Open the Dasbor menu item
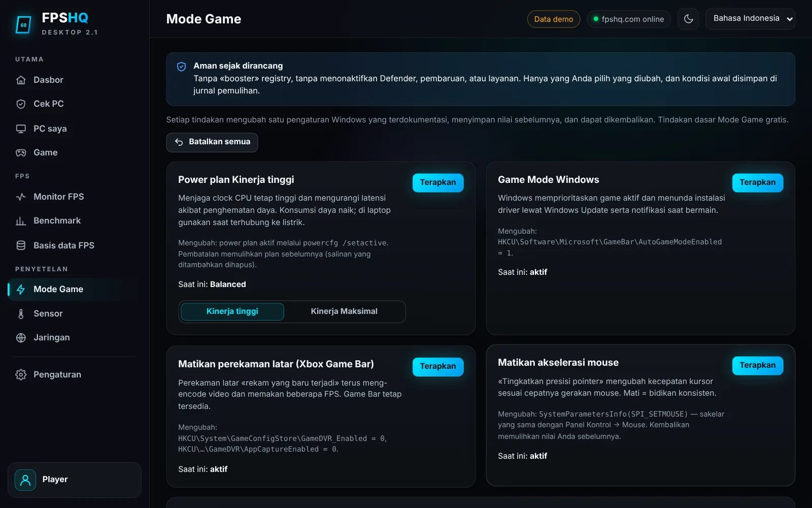 [x=74, y=80]
